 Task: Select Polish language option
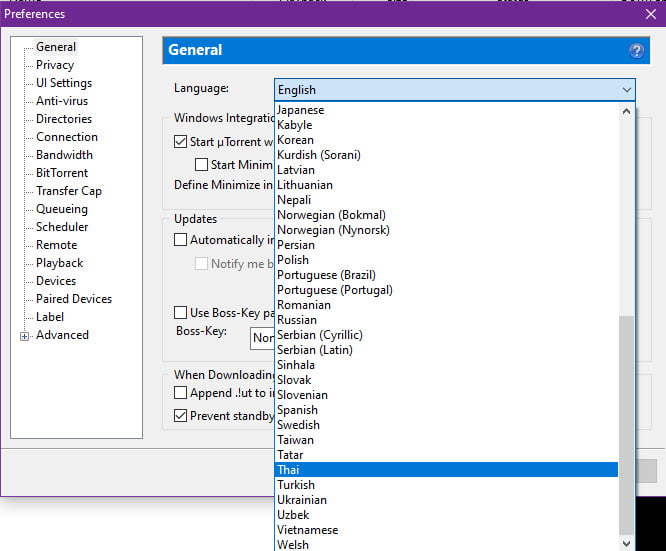pos(446,260)
